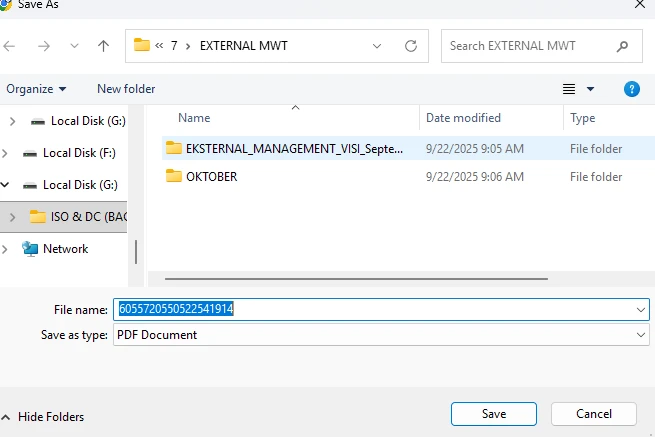655x437 pixels.
Task: Click the folder icon in the address bar
Action: pos(142,45)
